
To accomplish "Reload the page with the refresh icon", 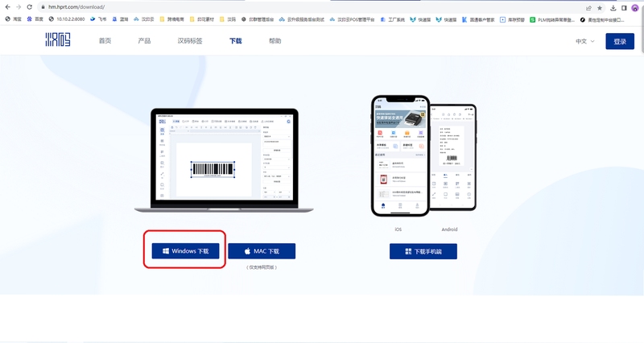I will [30, 7].
